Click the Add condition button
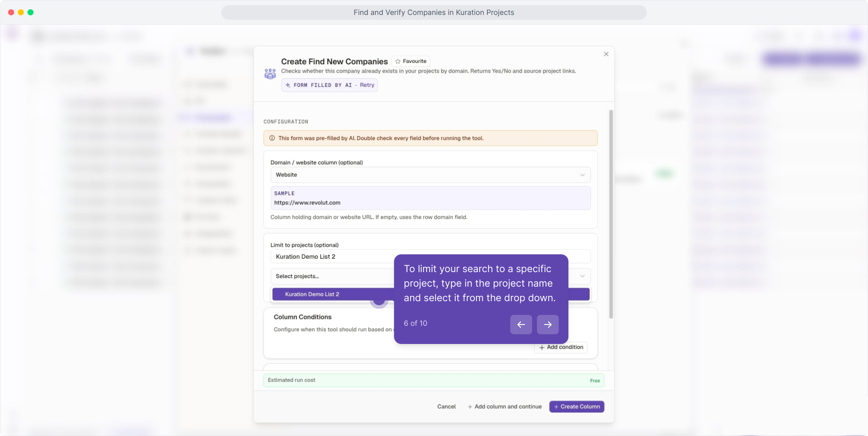Image resolution: width=868 pixels, height=436 pixels. pos(561,348)
